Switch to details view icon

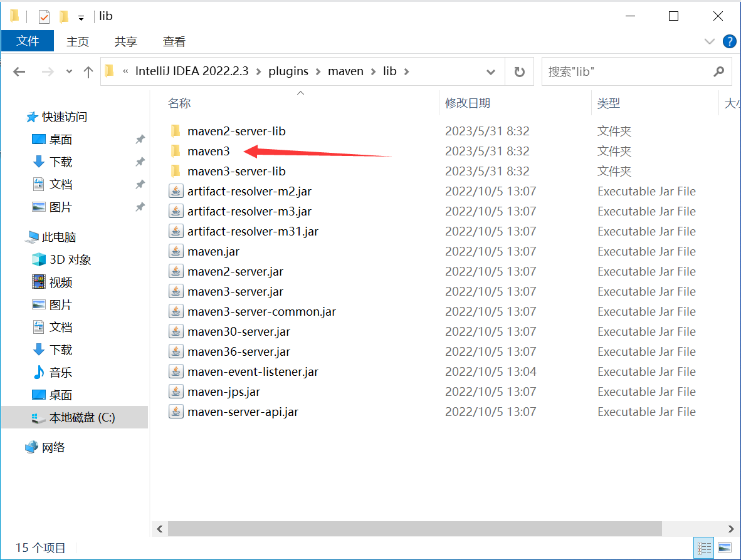click(x=704, y=547)
